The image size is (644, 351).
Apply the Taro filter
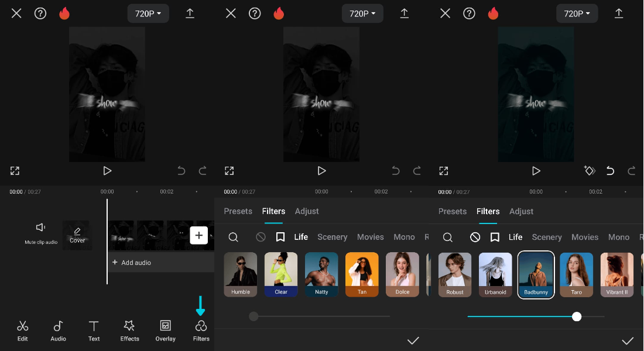[576, 274]
